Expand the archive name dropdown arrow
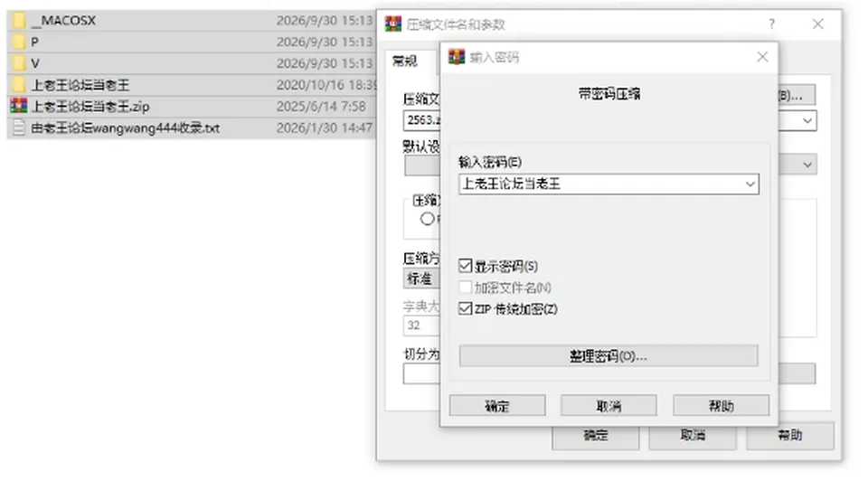Screen dimensions: 868x481 click(807, 120)
